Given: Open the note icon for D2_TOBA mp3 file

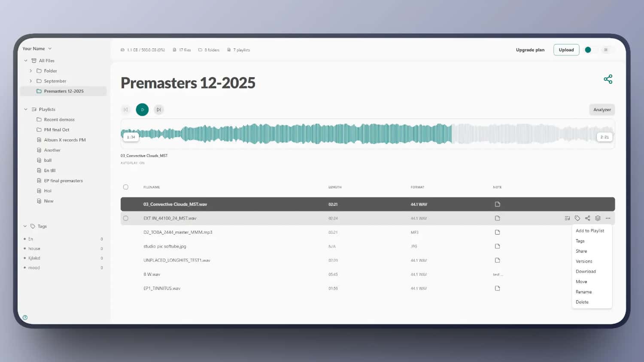Looking at the screenshot, I should click(x=497, y=232).
